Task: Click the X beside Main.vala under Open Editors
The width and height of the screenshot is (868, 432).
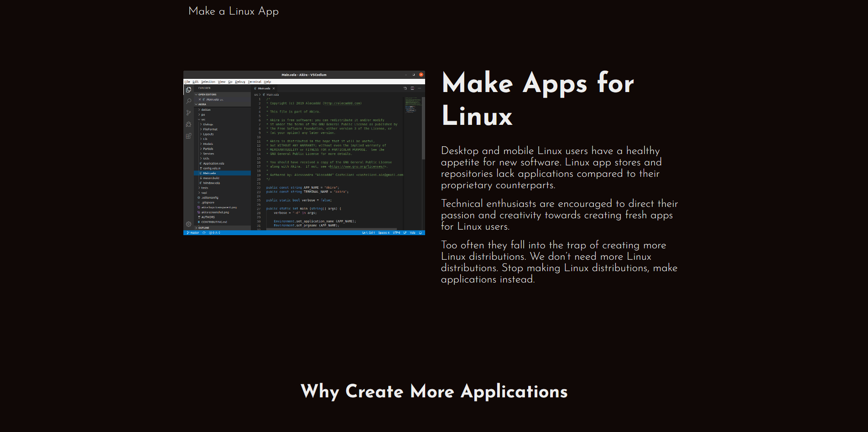Action: pyautogui.click(x=200, y=99)
